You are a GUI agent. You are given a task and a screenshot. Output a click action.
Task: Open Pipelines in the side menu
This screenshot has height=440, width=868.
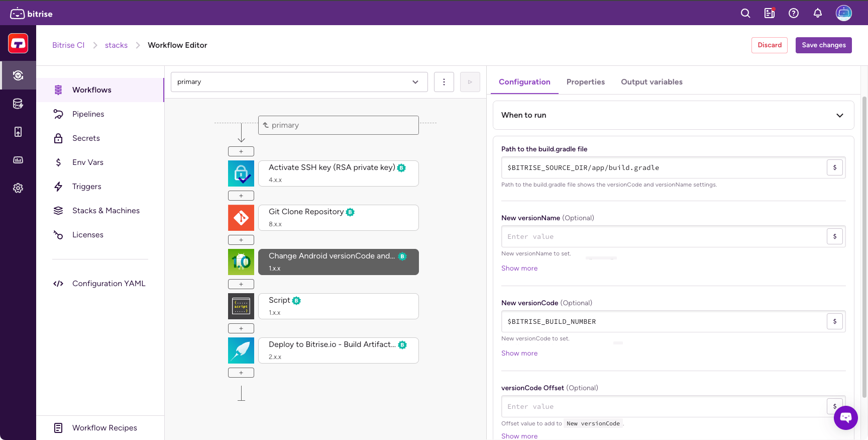pos(100,114)
